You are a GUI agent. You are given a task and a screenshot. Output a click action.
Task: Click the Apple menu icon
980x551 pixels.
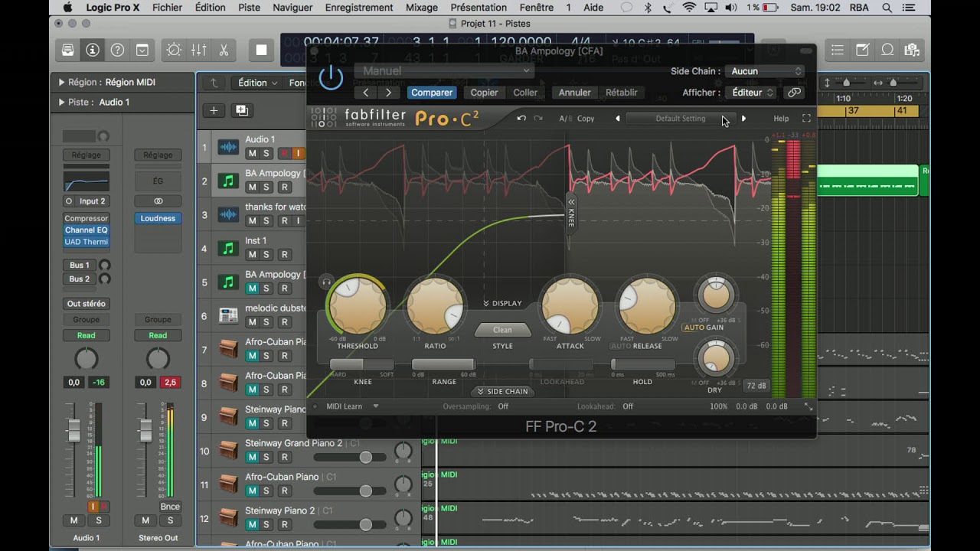tap(67, 8)
